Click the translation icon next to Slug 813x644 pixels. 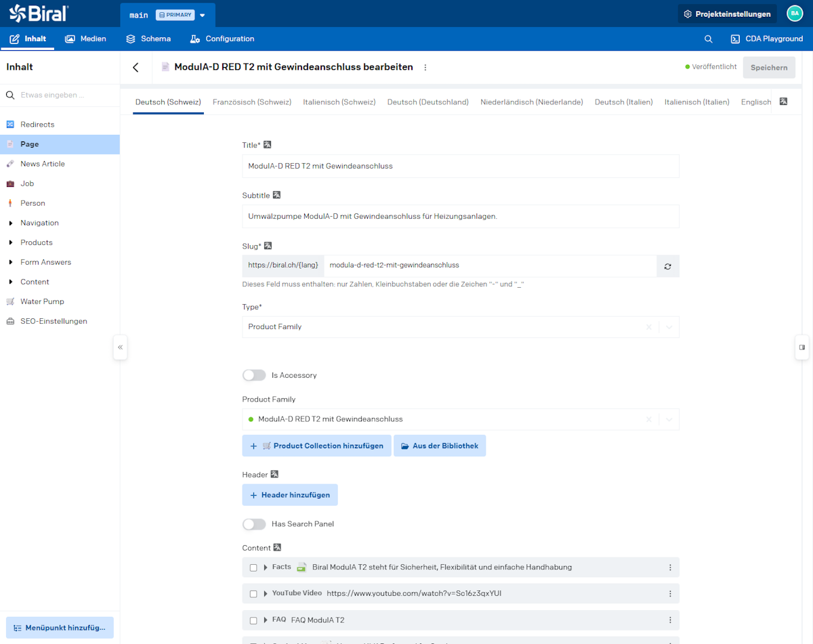pyautogui.click(x=268, y=246)
